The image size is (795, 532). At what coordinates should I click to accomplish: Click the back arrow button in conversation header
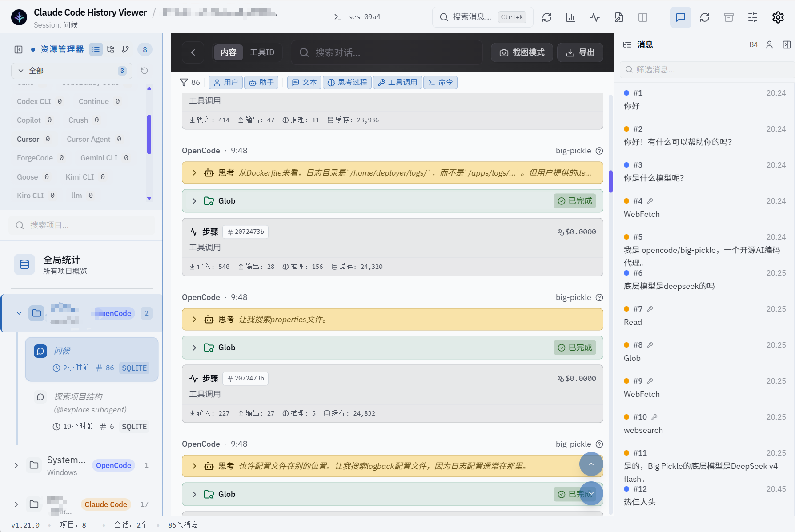193,52
